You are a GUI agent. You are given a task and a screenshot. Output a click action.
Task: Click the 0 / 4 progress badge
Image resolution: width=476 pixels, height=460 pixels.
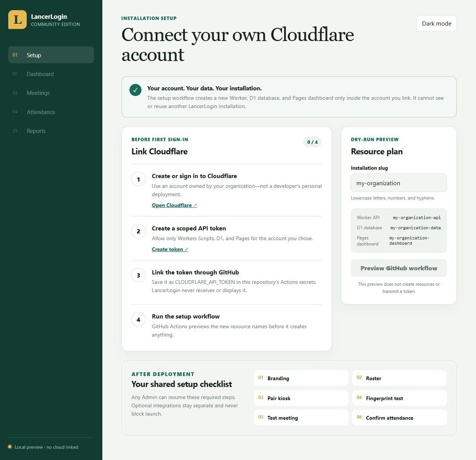[312, 142]
